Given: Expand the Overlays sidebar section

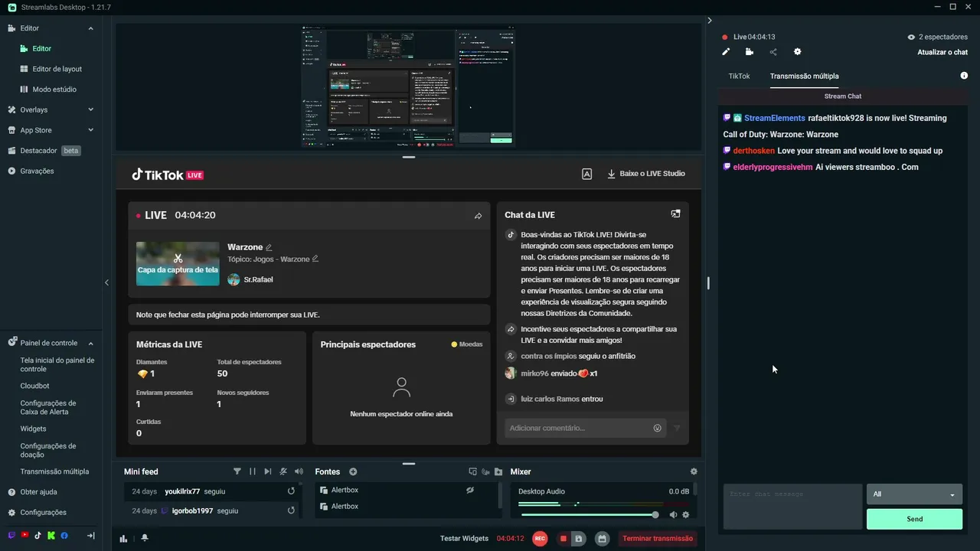Looking at the screenshot, I should point(90,109).
